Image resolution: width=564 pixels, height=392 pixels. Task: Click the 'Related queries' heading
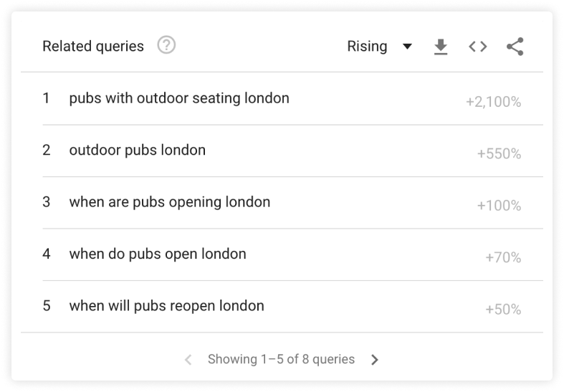tap(93, 47)
